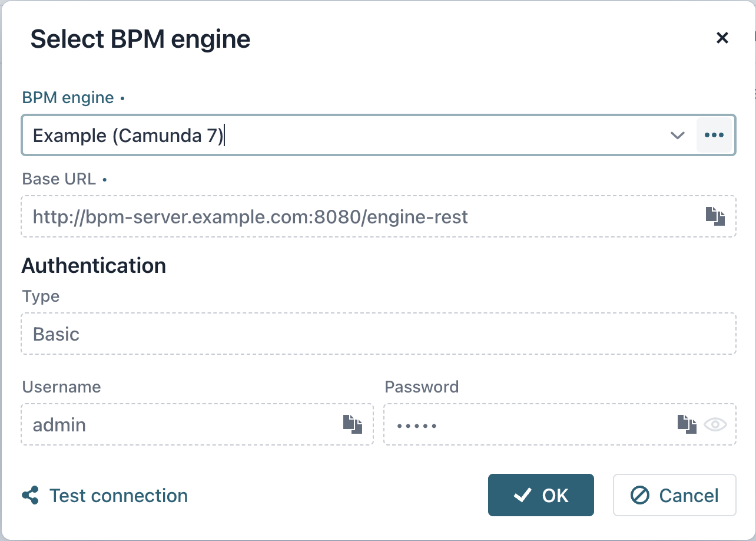This screenshot has width=756, height=541.
Task: Copy the admin username
Action: [353, 424]
